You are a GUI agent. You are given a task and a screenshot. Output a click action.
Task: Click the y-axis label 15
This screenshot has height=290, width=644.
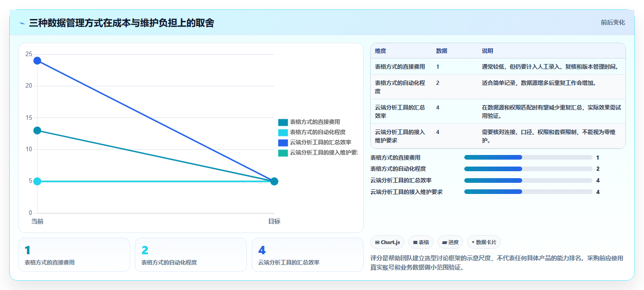pos(29,118)
